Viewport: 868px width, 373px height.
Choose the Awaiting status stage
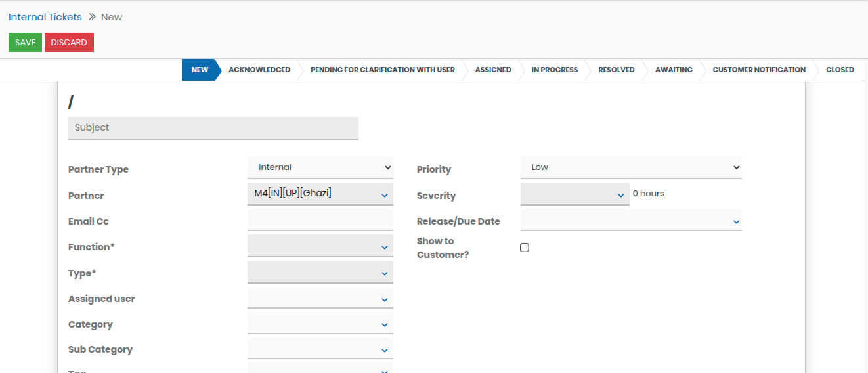673,70
